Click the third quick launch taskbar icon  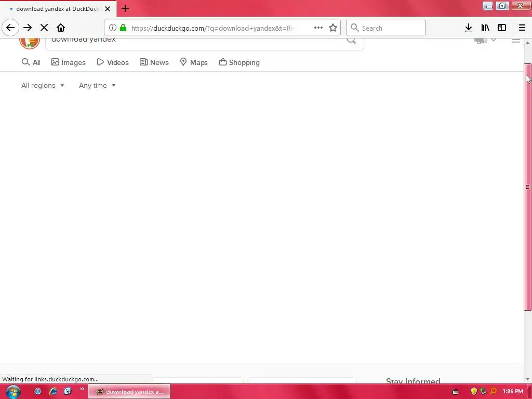(68, 392)
